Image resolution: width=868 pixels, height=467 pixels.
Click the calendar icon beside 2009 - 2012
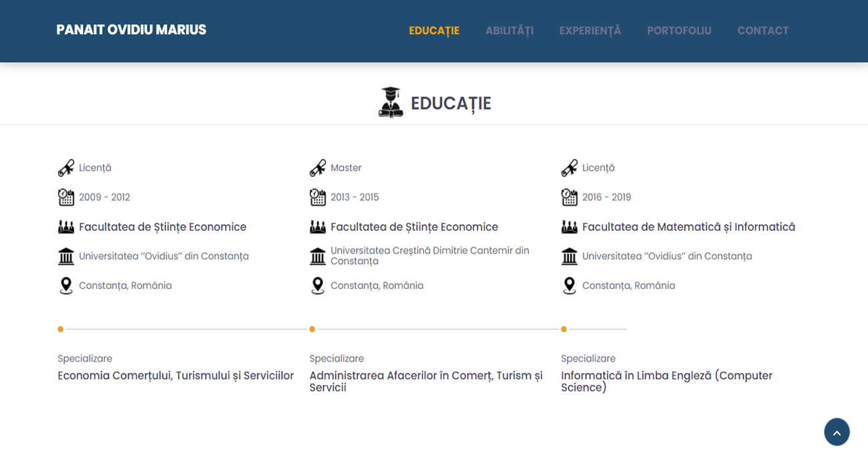(66, 197)
